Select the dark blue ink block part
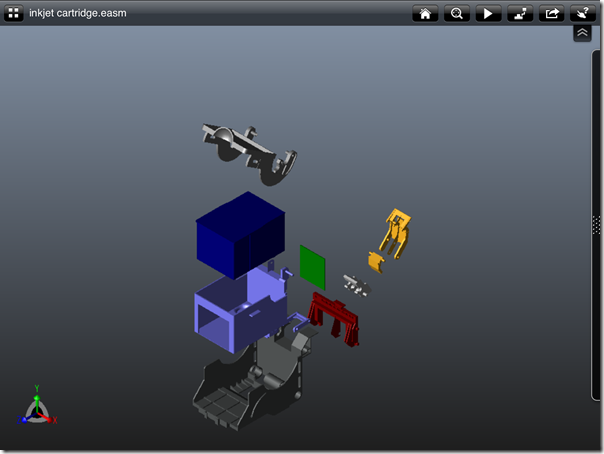This screenshot has width=604, height=454. point(241,235)
